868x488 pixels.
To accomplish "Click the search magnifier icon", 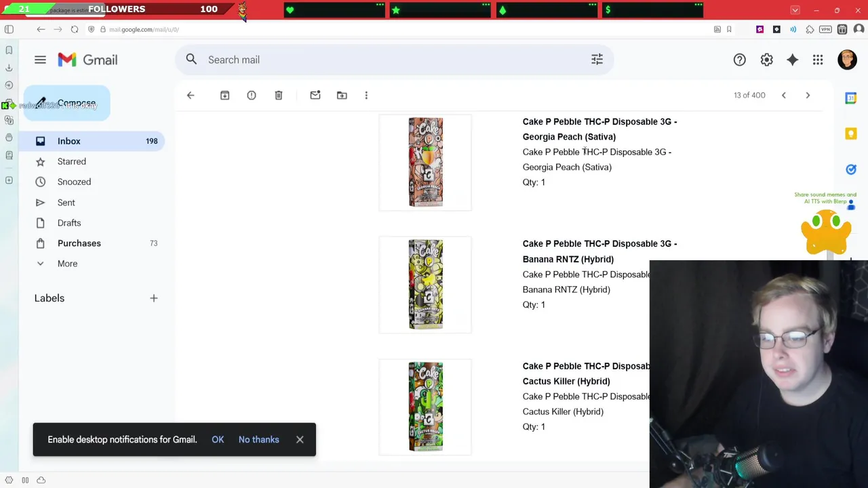I will (191, 60).
